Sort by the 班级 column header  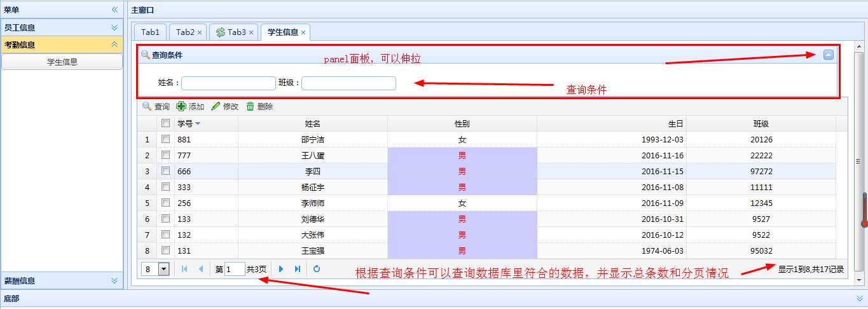tap(761, 123)
